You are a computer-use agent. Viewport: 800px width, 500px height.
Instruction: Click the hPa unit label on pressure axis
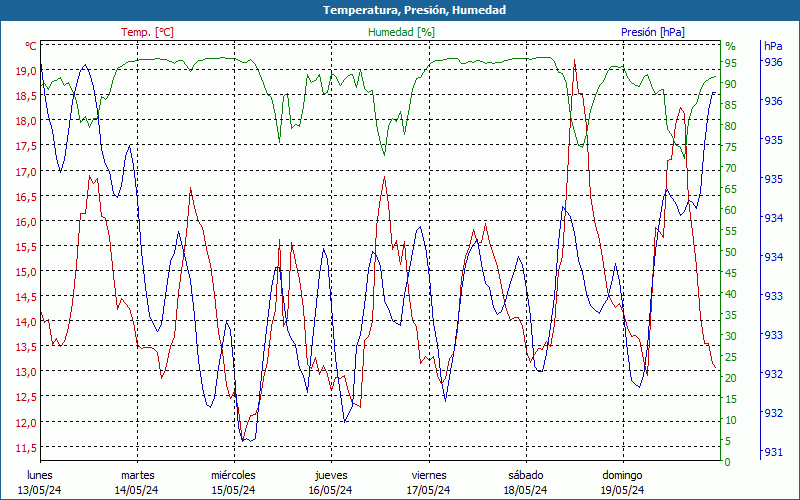pos(773,46)
